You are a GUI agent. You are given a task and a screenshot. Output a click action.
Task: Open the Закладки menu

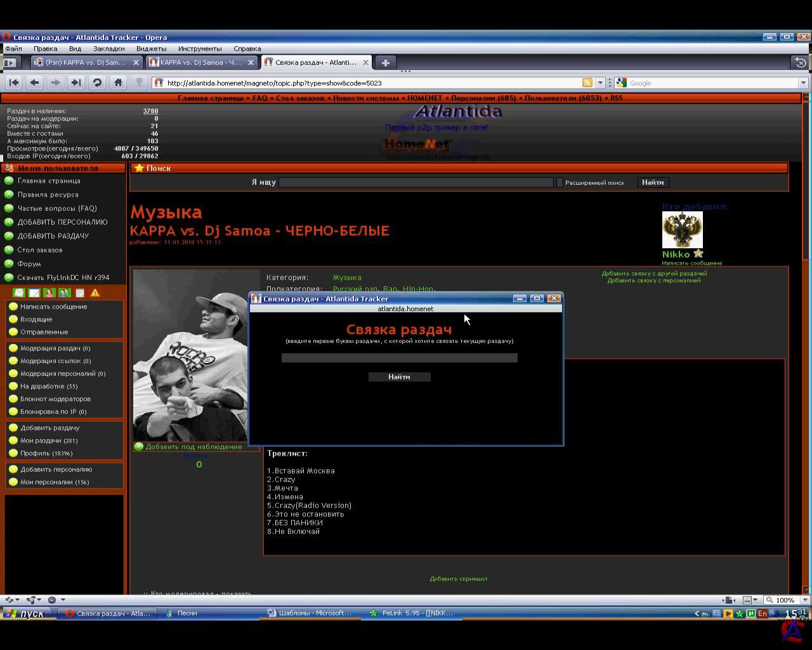[x=108, y=48]
